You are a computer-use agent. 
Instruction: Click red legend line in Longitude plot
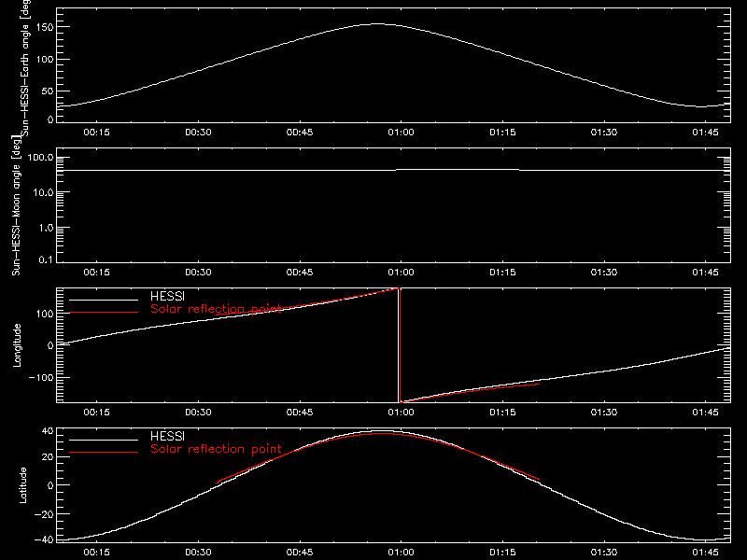tap(104, 313)
